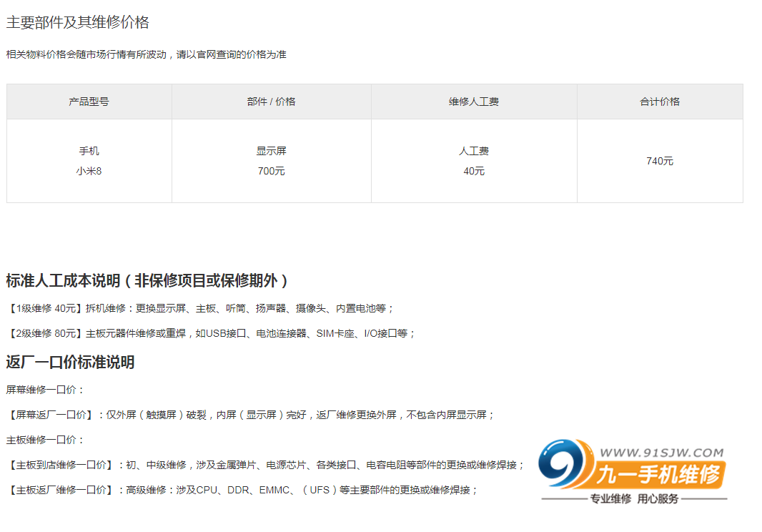Viewport: 762px width, 532px height.
Task: Select the 1级维修 40元 description line
Action: click(x=199, y=308)
